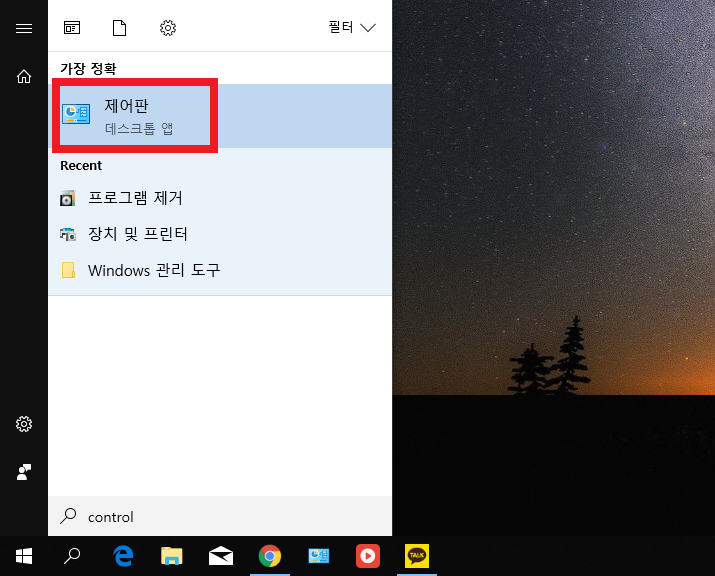
Task: Switch to KakaoTalk on taskbar
Action: [417, 556]
